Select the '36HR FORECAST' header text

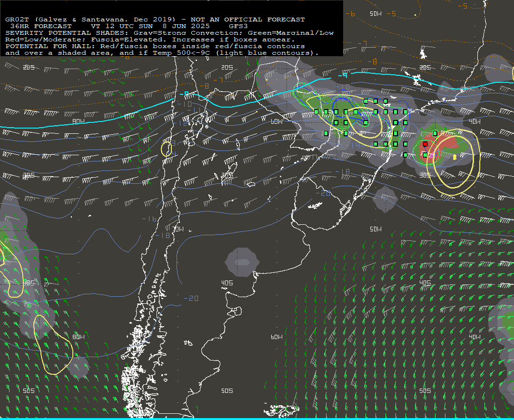pos(41,26)
